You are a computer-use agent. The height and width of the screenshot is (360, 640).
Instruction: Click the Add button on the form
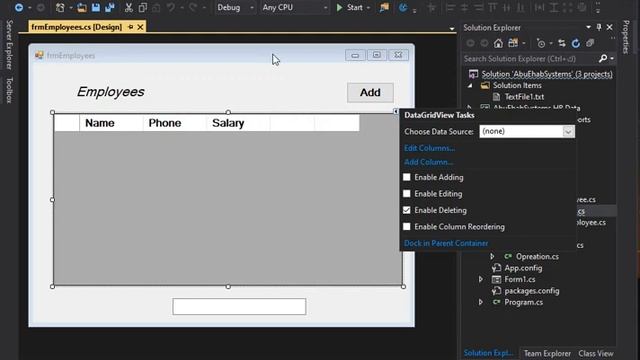(370, 93)
